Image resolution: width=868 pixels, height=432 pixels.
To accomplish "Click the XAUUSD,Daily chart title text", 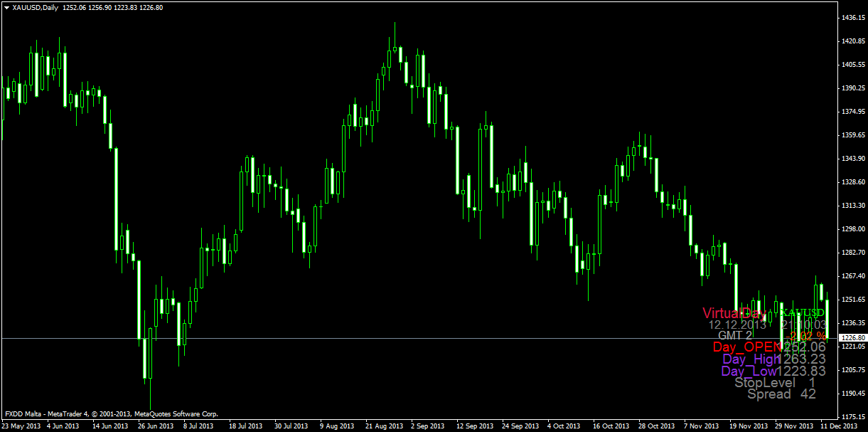I will point(36,7).
